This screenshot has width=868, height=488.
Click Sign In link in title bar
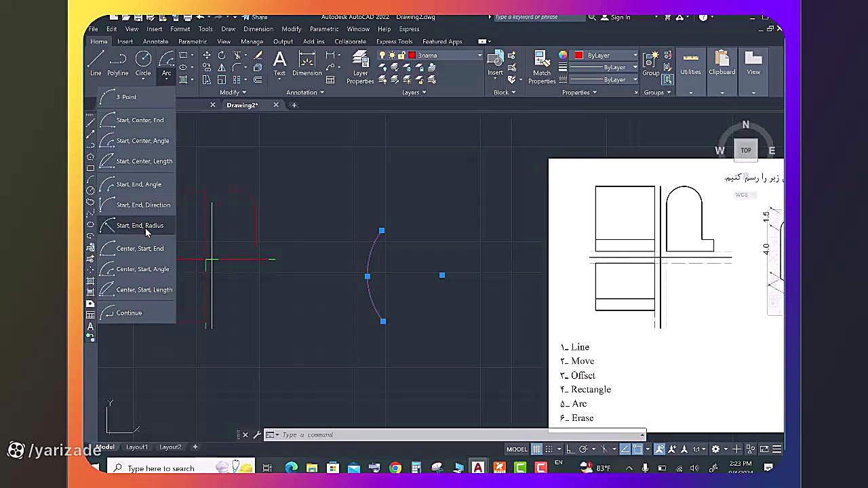(x=620, y=17)
